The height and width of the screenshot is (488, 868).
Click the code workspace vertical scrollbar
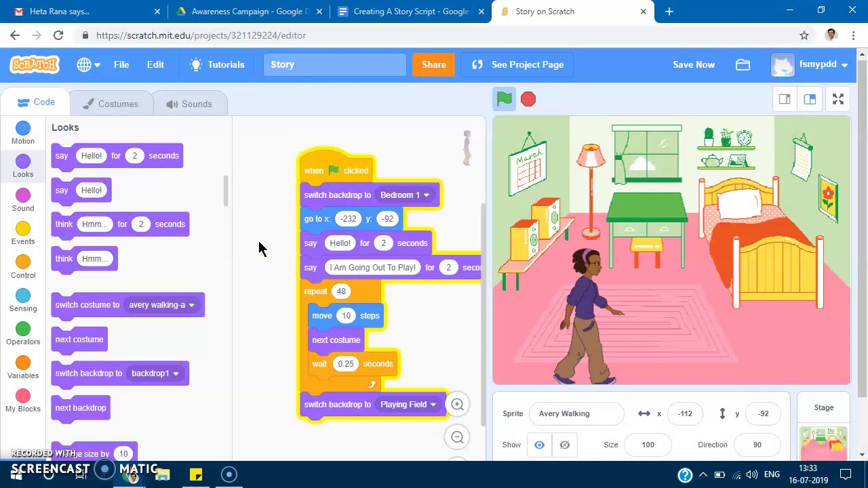click(x=484, y=315)
